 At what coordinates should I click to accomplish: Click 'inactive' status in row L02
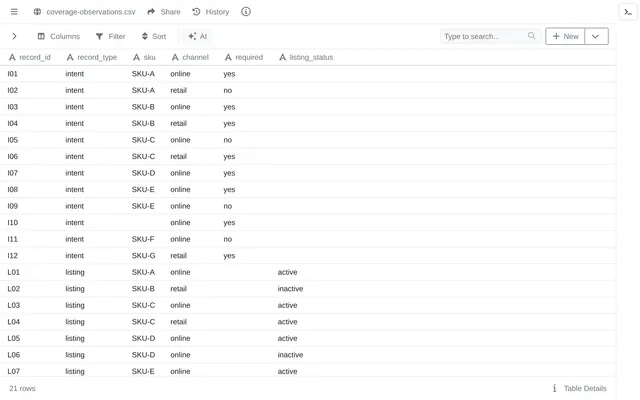(x=290, y=289)
